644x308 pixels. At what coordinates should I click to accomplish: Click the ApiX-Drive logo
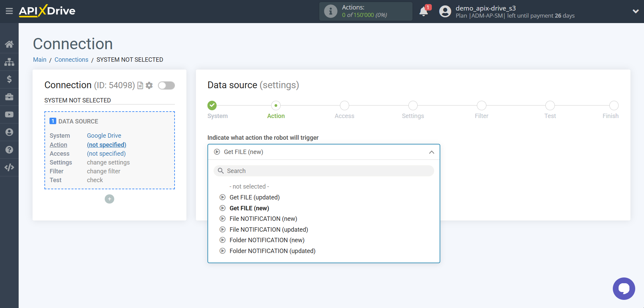coord(47,11)
